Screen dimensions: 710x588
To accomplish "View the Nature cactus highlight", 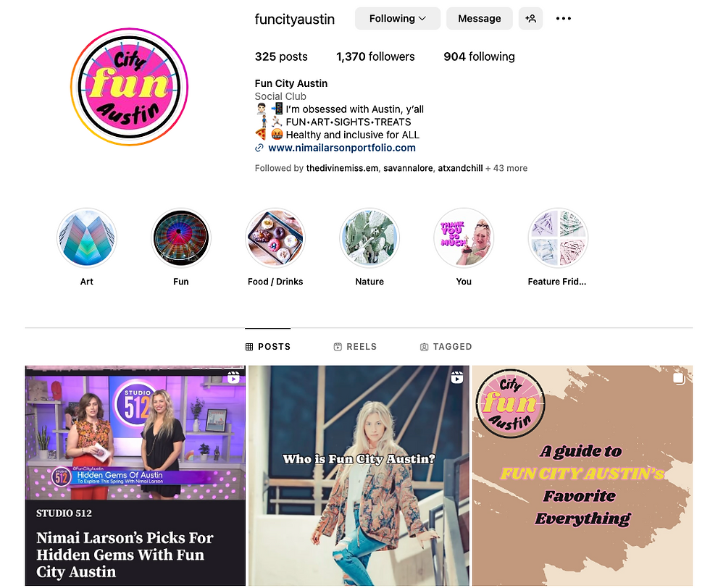I will point(369,238).
